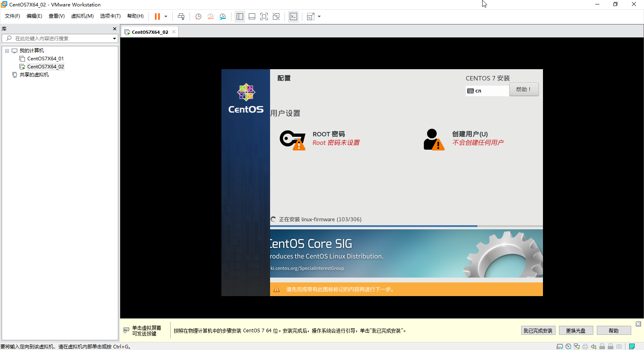Click the 正在安装 linux-firmware (103/306) text
644x350 pixels.
(320, 219)
